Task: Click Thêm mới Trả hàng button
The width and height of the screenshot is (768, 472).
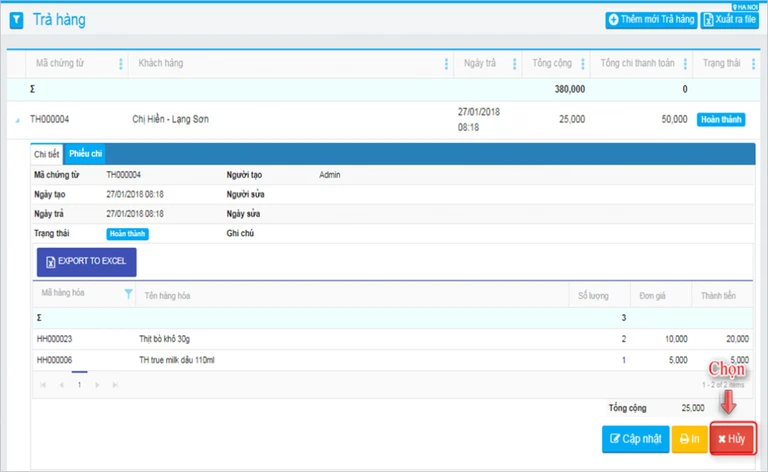Action: (x=651, y=20)
